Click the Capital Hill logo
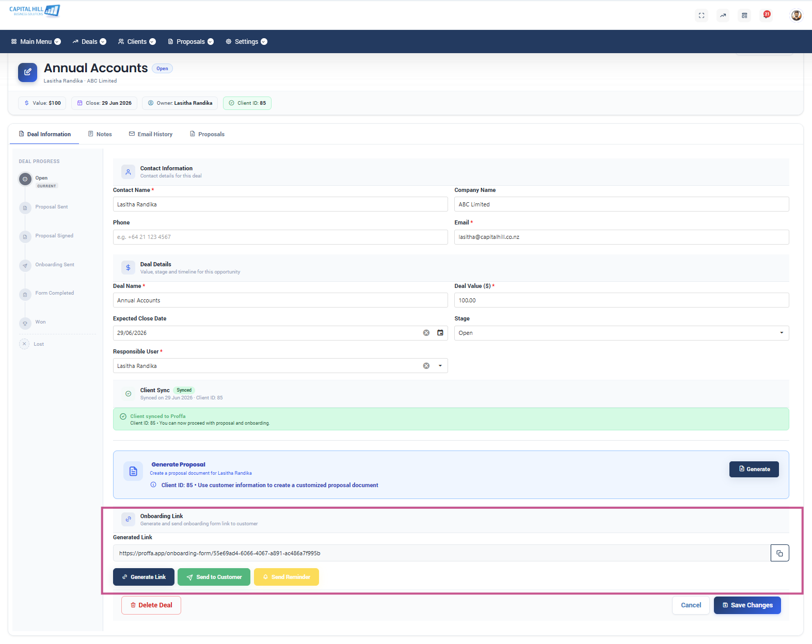This screenshot has width=812, height=644. 35,11
